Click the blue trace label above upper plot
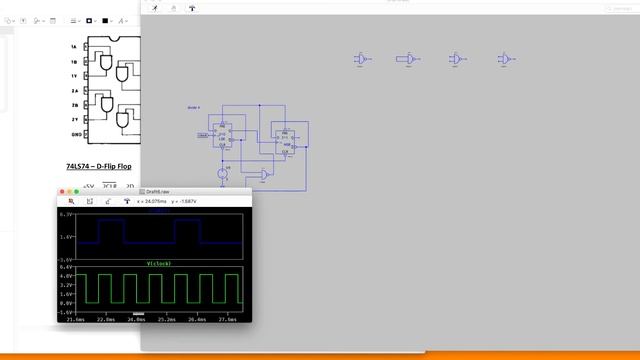Screen dimensions: 640x360 (159, 210)
